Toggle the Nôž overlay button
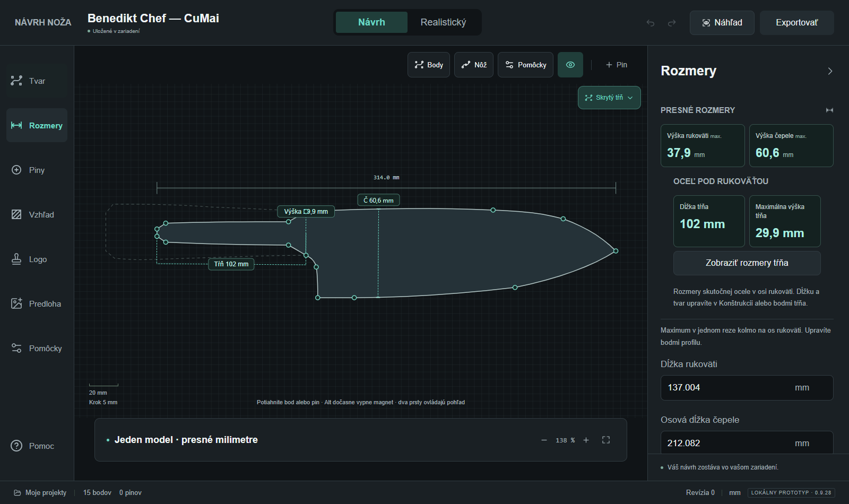The height and width of the screenshot is (504, 849). click(x=474, y=65)
